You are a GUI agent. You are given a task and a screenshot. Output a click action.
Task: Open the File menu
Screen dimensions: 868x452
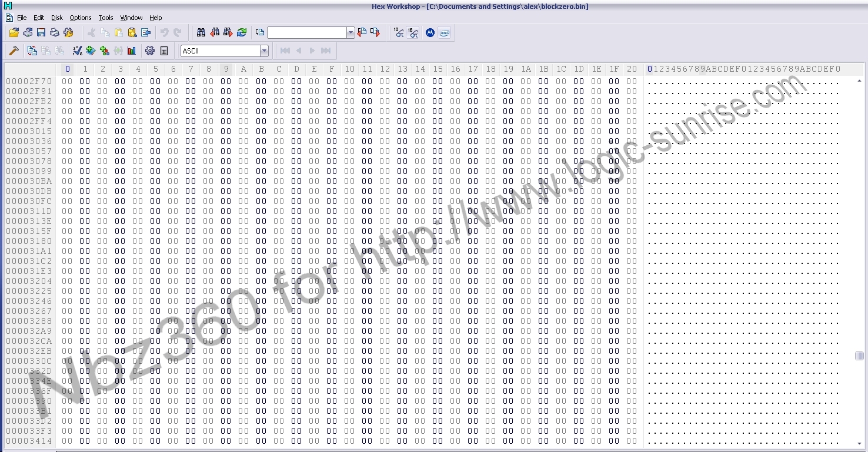22,18
